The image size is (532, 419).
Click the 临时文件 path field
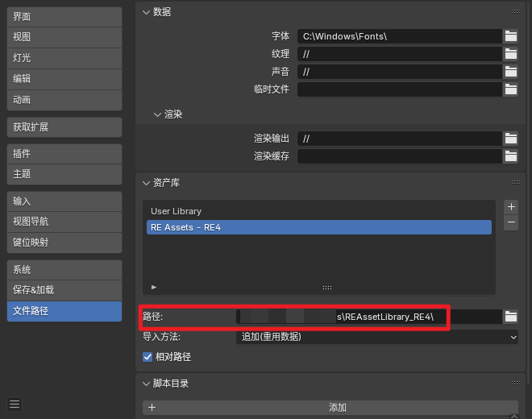click(400, 89)
